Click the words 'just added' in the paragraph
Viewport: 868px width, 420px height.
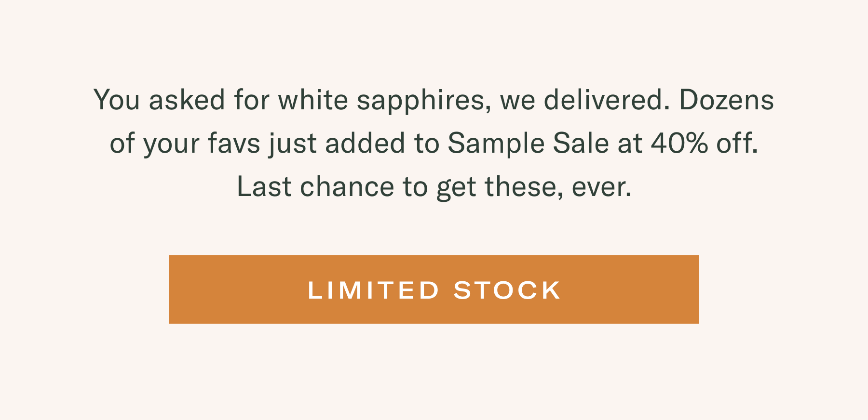click(337, 144)
